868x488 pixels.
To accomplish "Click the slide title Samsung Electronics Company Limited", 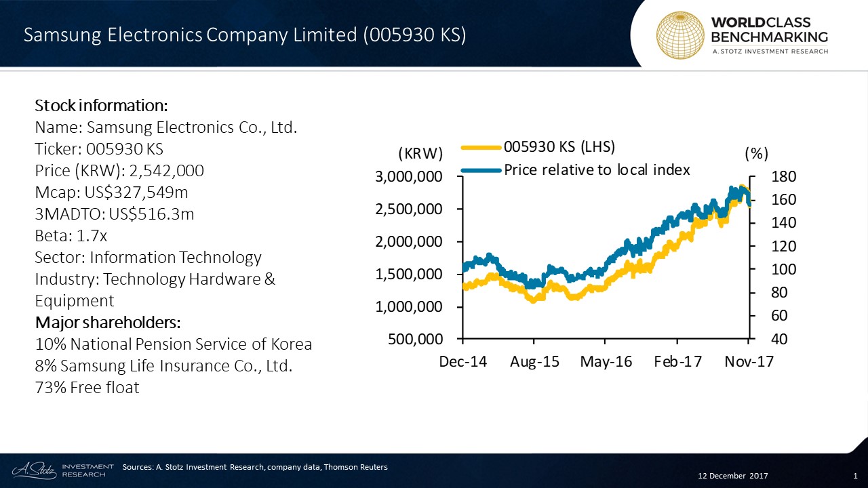I will click(245, 35).
